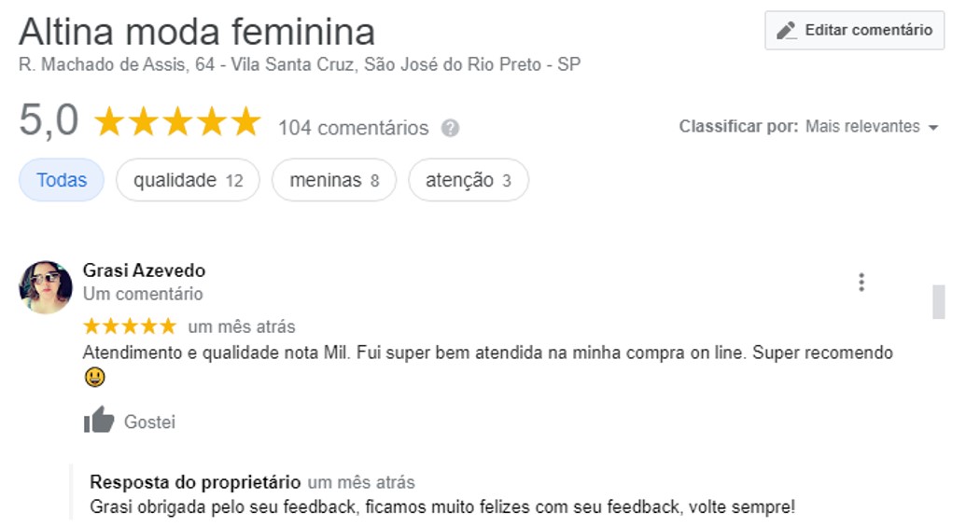The image size is (980, 526).
Task: Open the three-dot menu on Grasi's review
Action: tap(861, 283)
